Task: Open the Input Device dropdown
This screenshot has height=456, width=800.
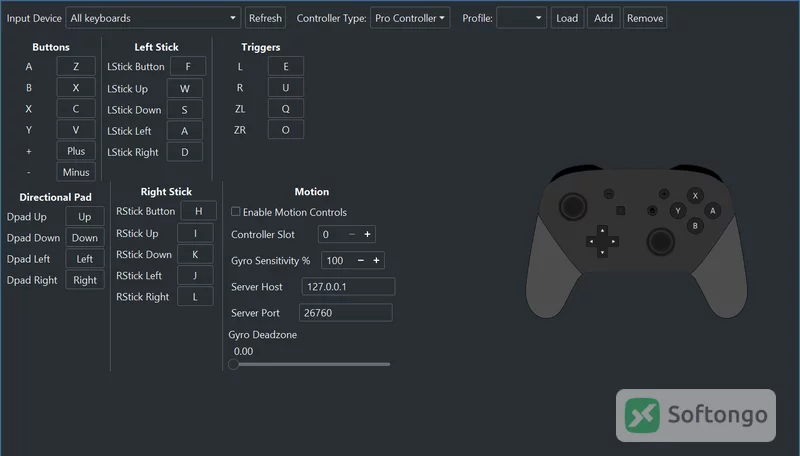Action: (153, 18)
